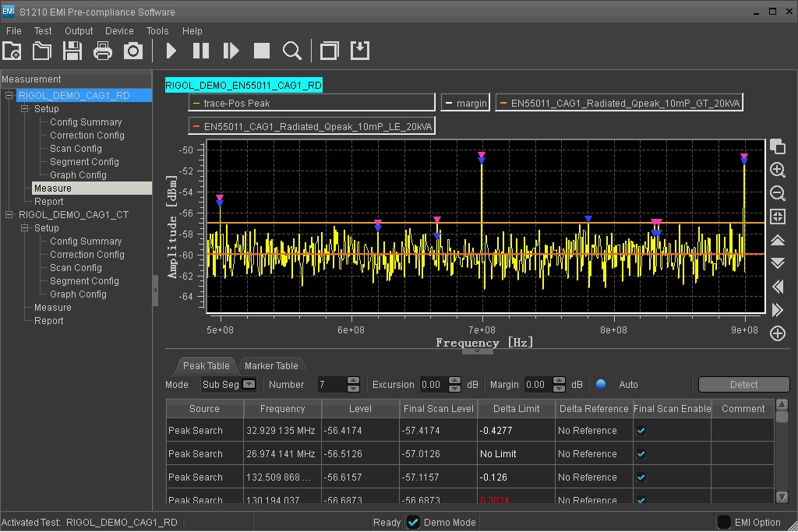Open the Device menu
798x532 pixels.
119,31
